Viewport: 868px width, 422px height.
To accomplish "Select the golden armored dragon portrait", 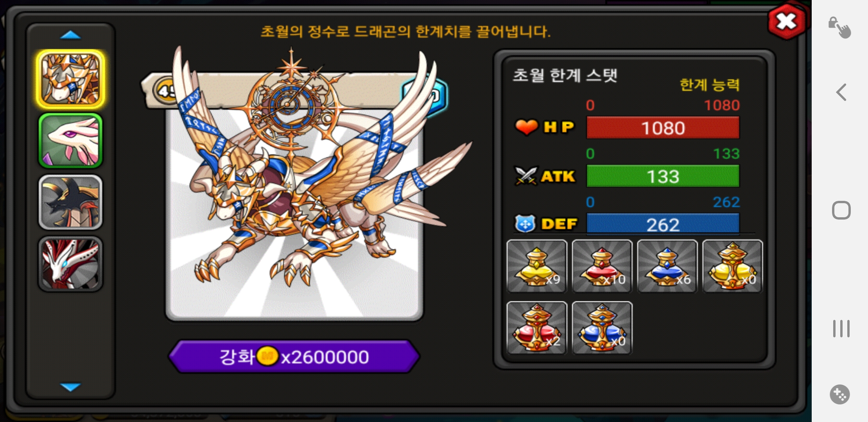I will [70, 79].
